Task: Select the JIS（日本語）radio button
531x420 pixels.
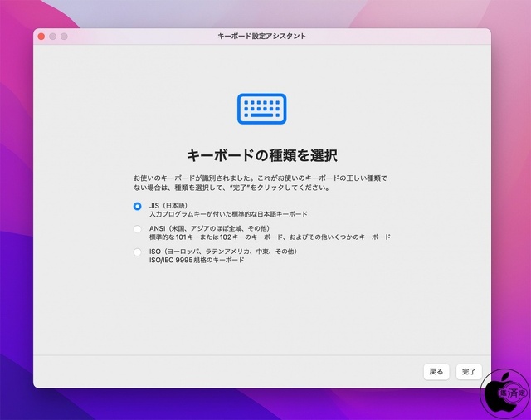Action: coord(138,206)
